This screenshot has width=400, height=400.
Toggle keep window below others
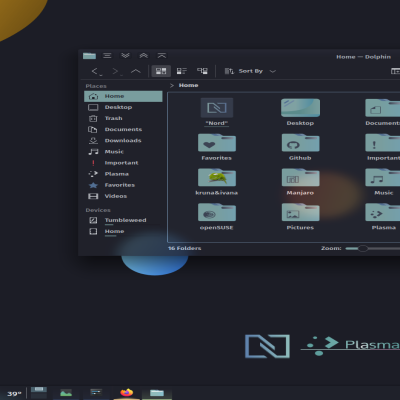(125, 56)
